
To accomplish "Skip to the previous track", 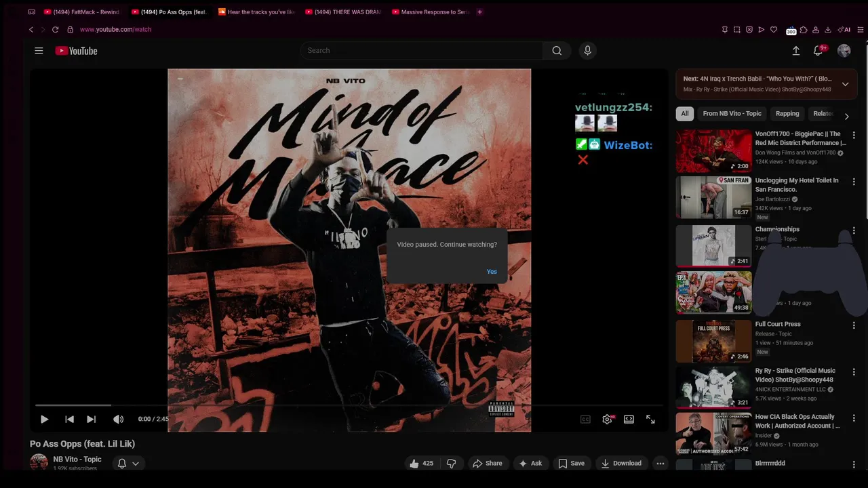I will (x=69, y=420).
